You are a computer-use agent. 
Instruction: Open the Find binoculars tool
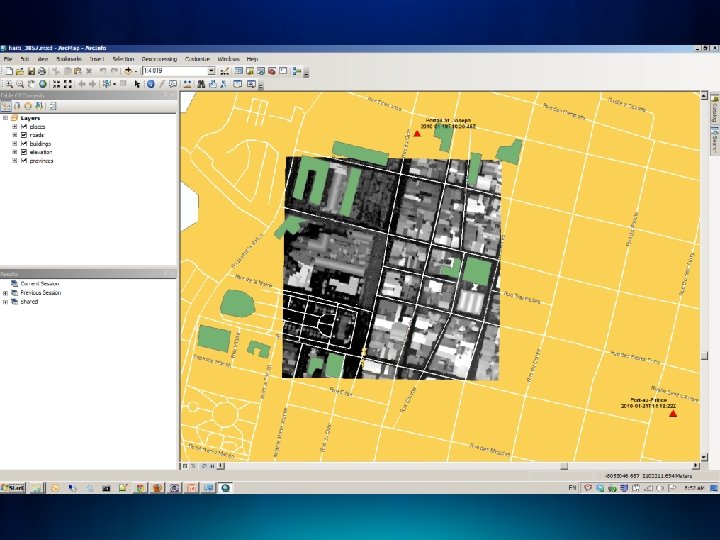pyautogui.click(x=201, y=84)
